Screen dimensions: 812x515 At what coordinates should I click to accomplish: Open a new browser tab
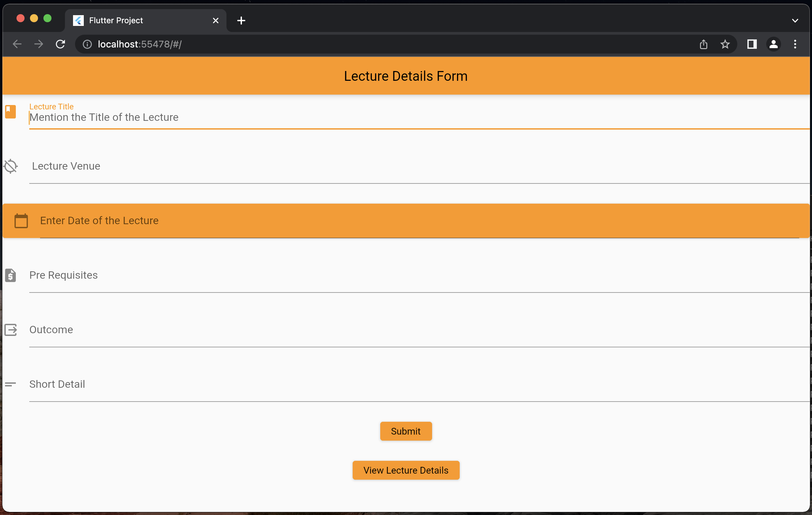tap(241, 21)
